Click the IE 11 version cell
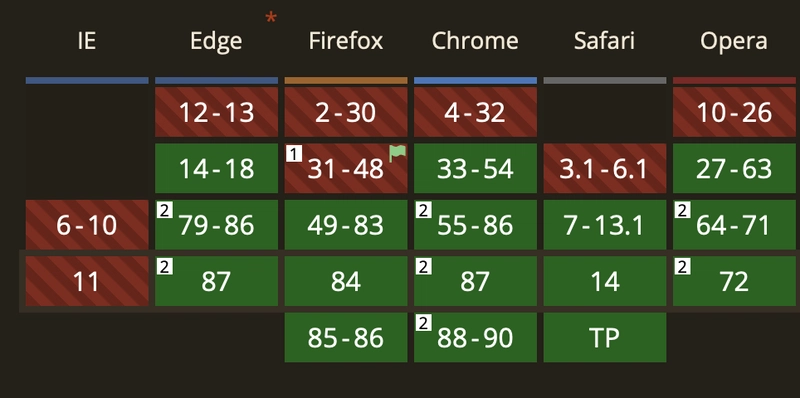Screen dimensions: 800x398 tap(87, 281)
